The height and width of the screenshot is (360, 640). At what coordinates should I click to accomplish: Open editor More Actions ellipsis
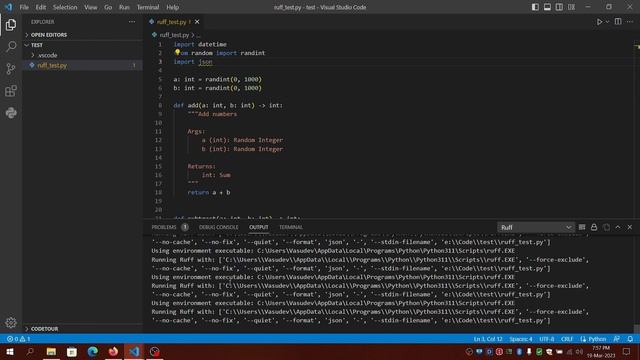tap(630, 22)
